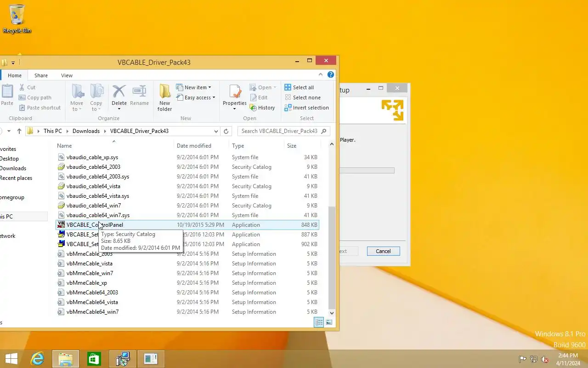Open file History from ribbon
Image resolution: width=588 pixels, height=368 pixels.
coord(262,108)
